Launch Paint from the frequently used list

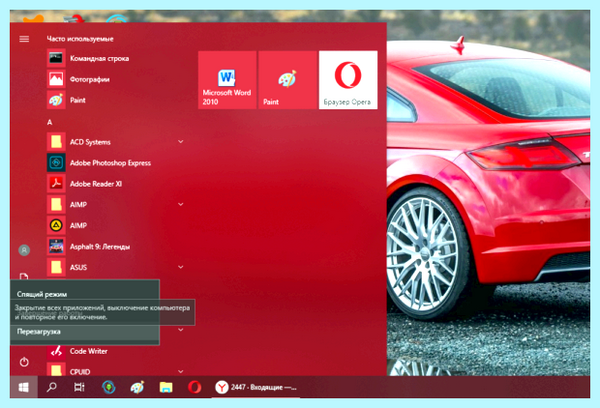click(x=56, y=100)
